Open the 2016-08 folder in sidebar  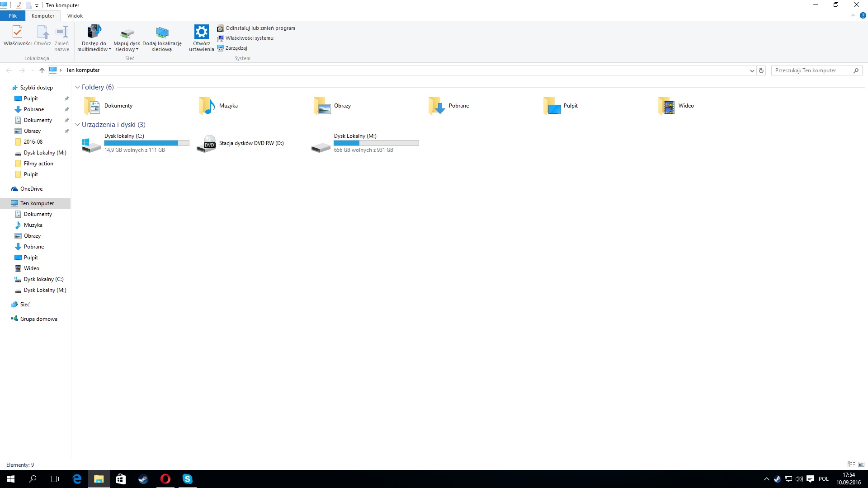(33, 142)
